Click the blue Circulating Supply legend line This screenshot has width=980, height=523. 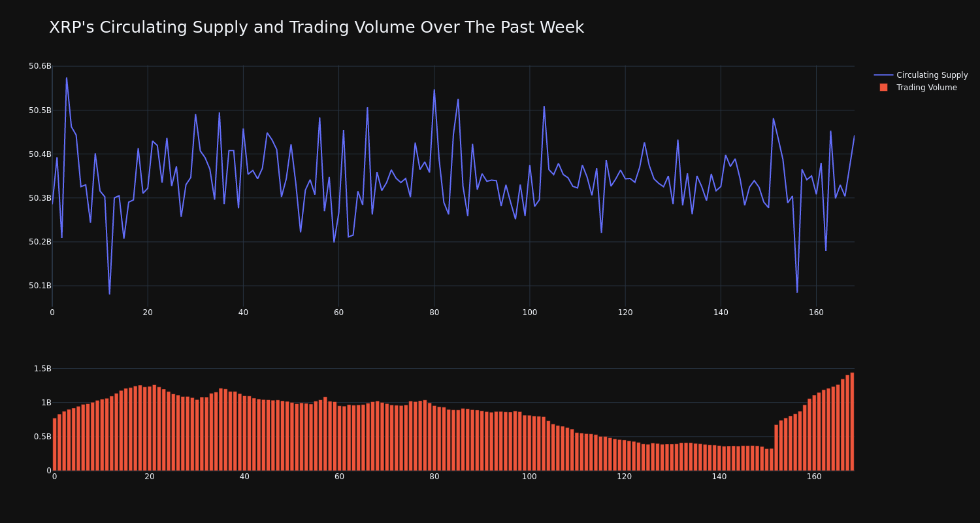(x=883, y=75)
